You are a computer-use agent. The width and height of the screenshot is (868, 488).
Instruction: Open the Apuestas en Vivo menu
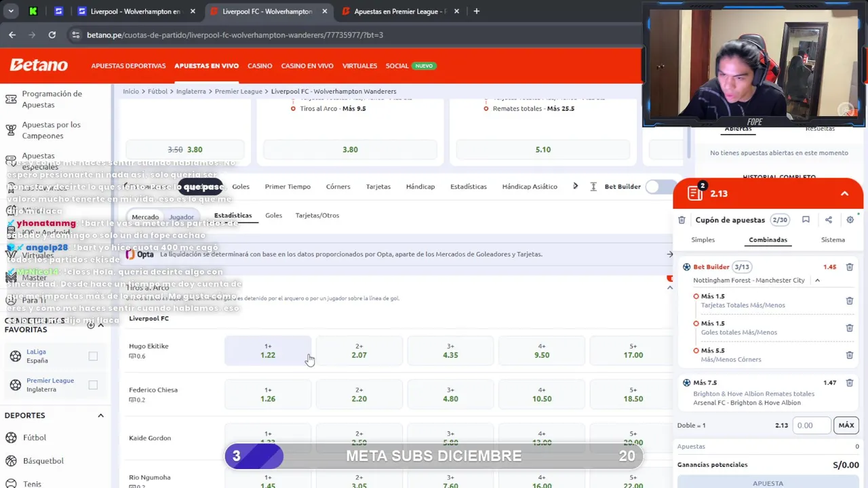(206, 66)
